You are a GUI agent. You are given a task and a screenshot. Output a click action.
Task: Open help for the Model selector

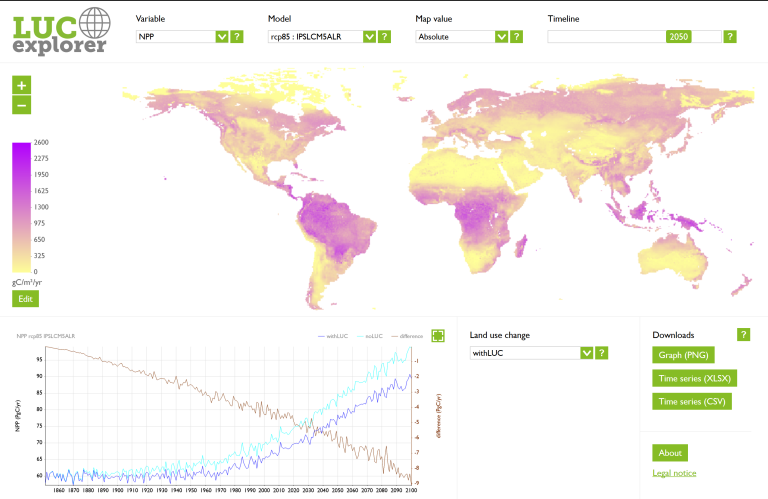coord(385,37)
